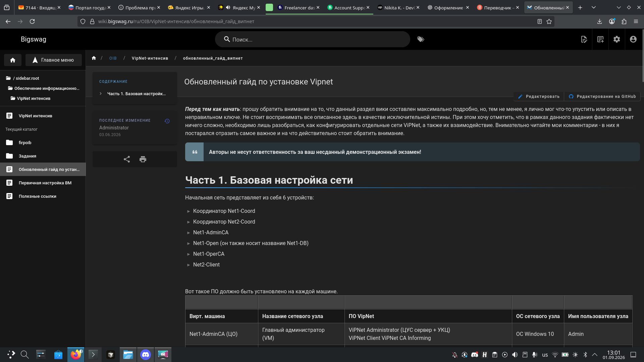Click browser back arrow
The width and height of the screenshot is (644, 362).
[8, 21]
